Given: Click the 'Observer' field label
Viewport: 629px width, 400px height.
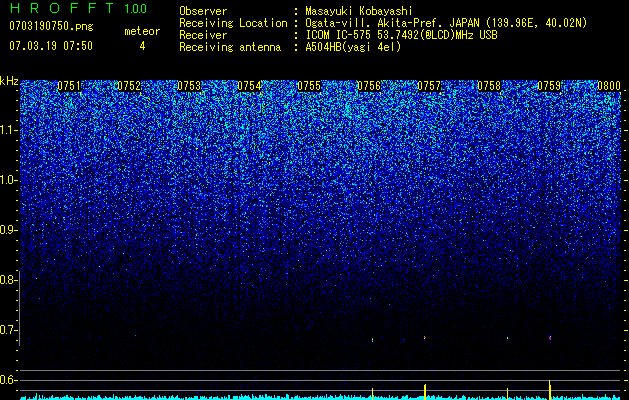Looking at the screenshot, I should coord(203,11).
